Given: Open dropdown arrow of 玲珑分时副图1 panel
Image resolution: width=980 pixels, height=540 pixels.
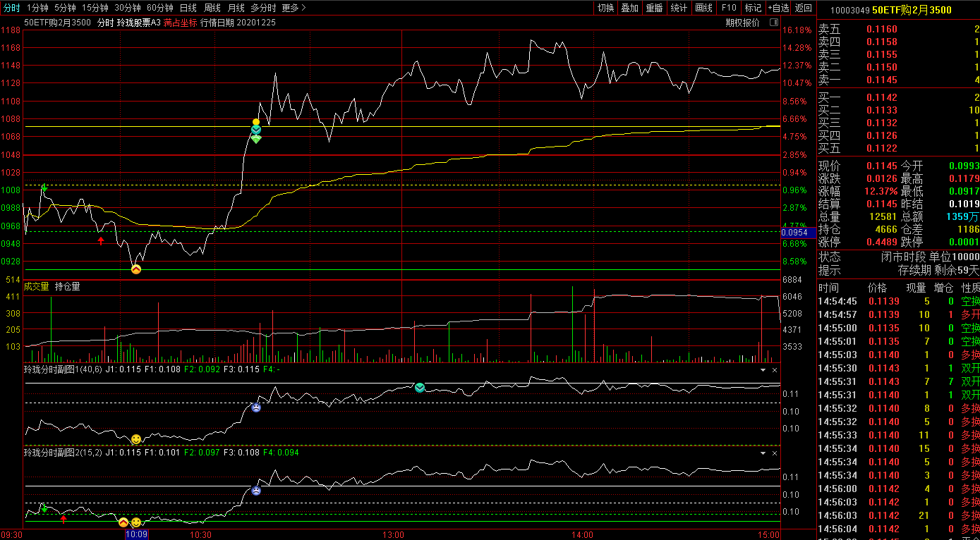Looking at the screenshot, I should 763,369.
